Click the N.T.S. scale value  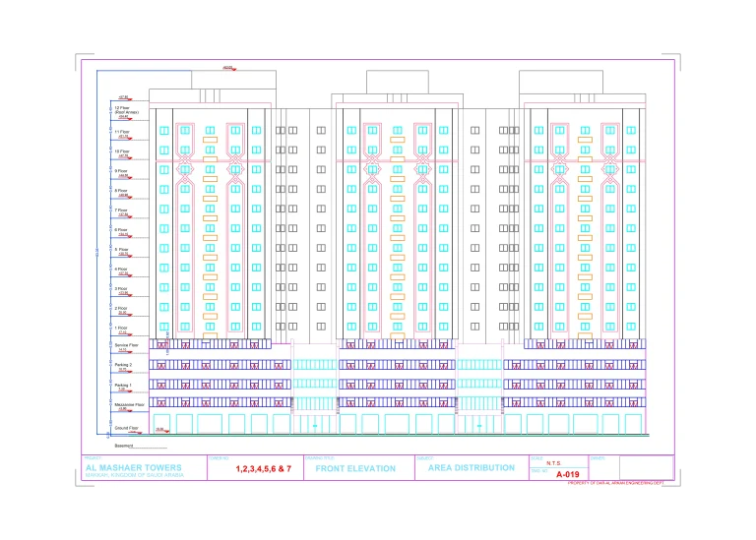point(554,461)
